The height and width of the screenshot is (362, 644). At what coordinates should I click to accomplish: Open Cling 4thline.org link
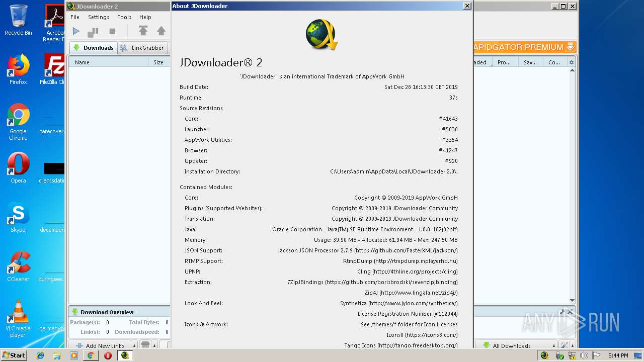408,271
